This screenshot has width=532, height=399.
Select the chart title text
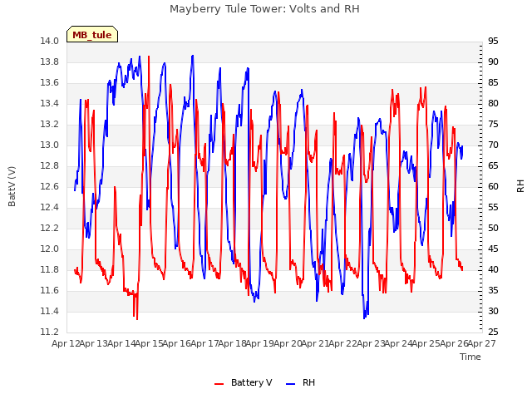[264, 9]
